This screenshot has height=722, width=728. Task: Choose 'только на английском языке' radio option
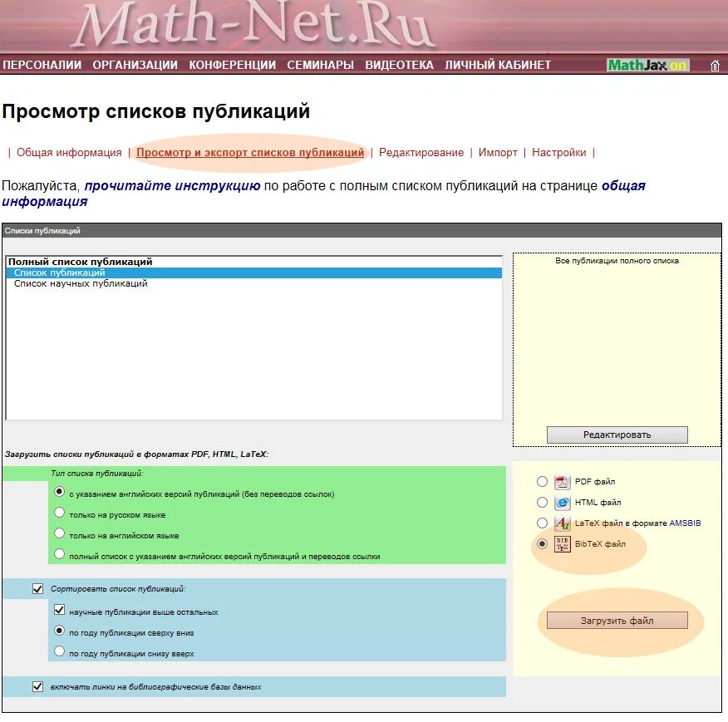click(60, 533)
